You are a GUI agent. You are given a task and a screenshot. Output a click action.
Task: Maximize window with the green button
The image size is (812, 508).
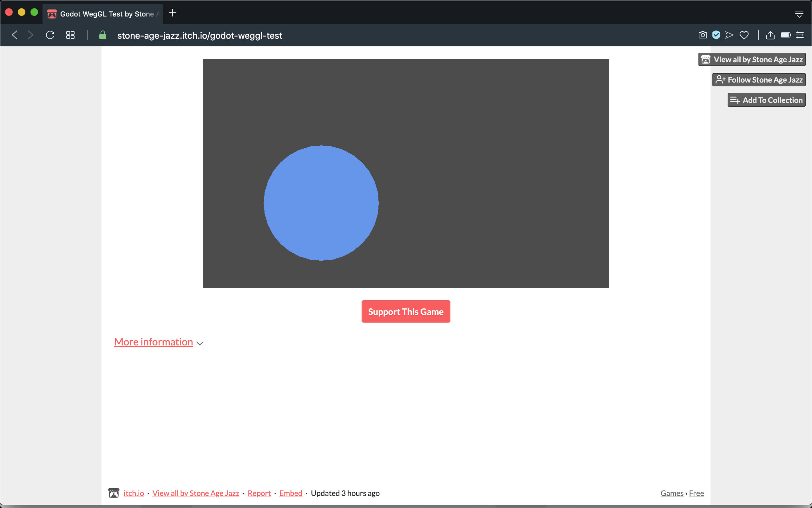34,12
